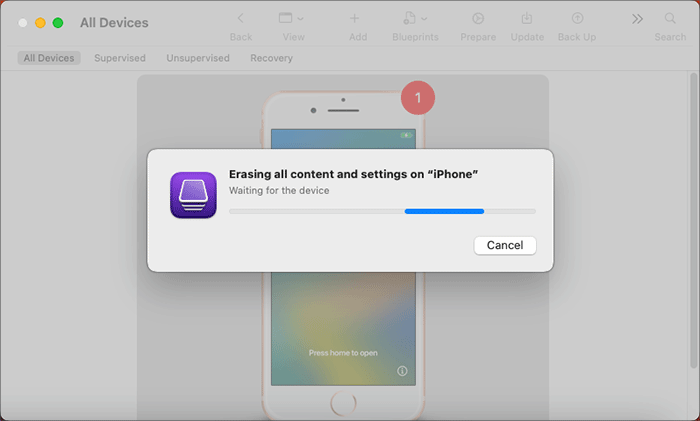Image resolution: width=700 pixels, height=421 pixels.
Task: Select the Recovery filter tab
Action: [x=271, y=58]
